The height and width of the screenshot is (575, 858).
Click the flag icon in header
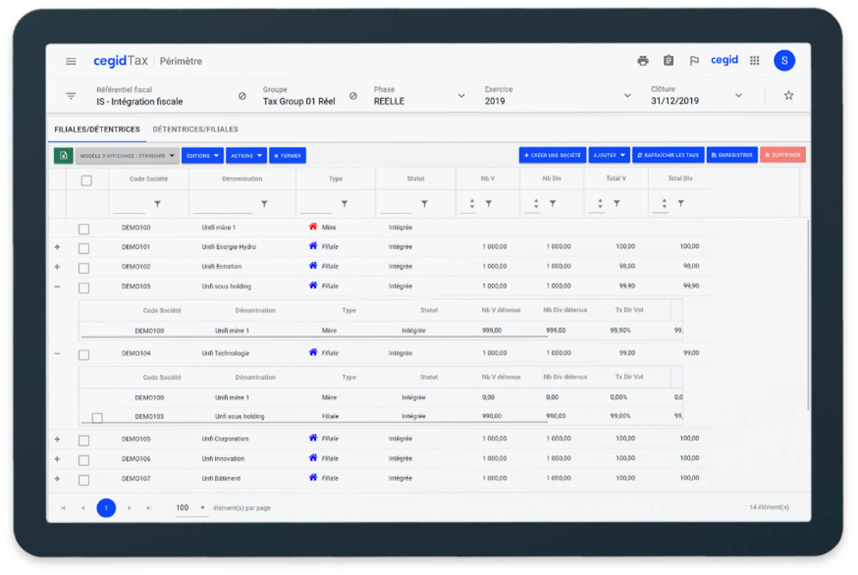click(694, 61)
